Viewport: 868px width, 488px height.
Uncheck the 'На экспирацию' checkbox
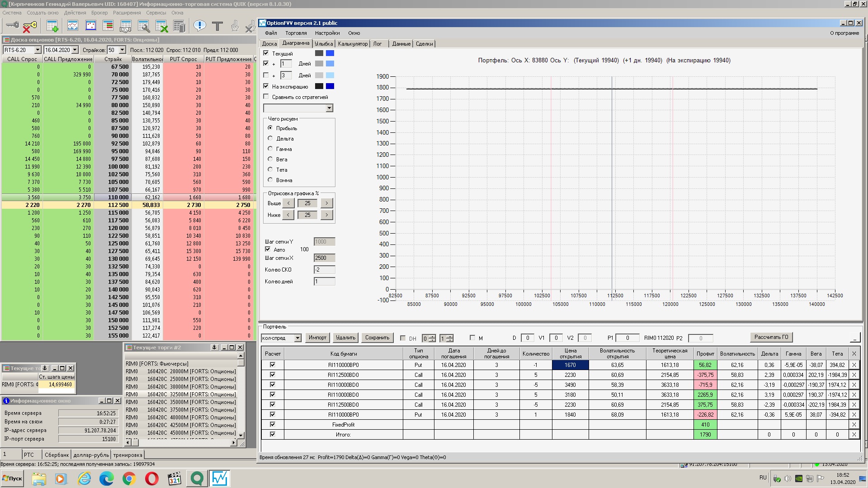coord(266,86)
